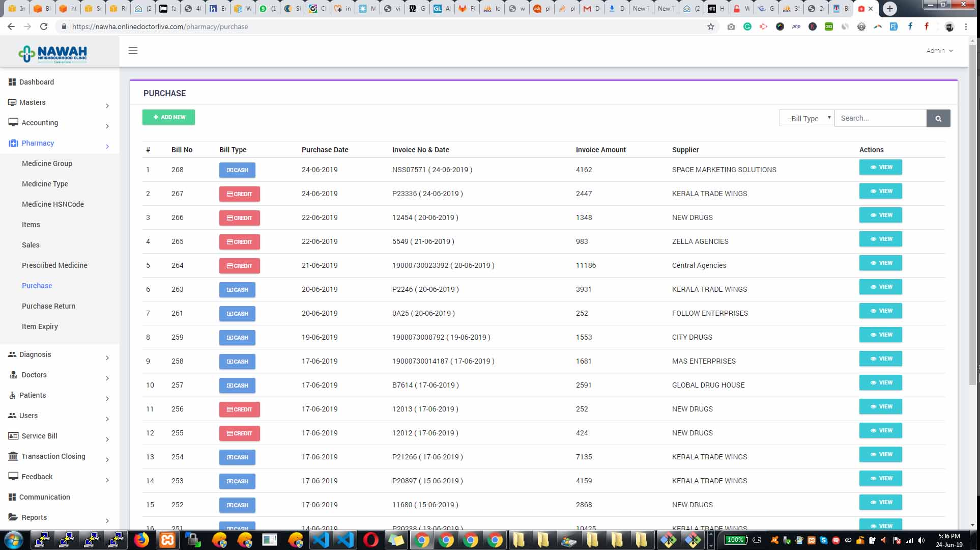Click the Pharmacy first-aid icon
Viewport: 980px width, 550px height.
[x=13, y=143]
